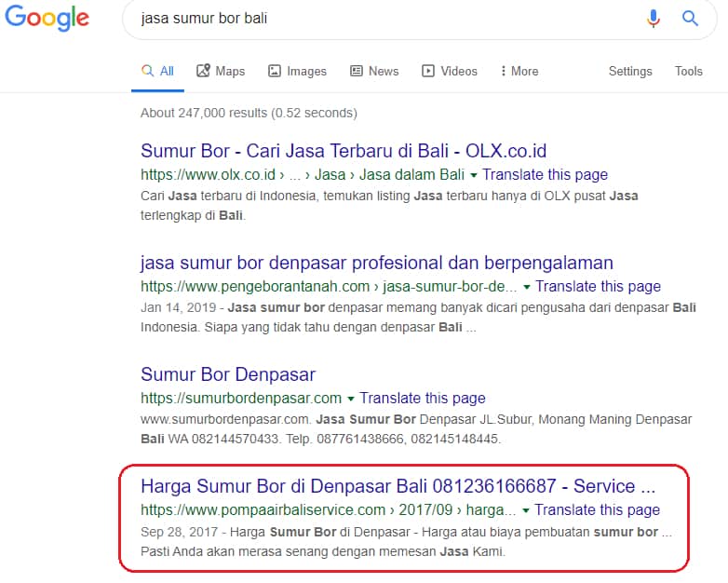Screen dimensions: 728x583
Task: Click the All tab magnifier icon
Action: (147, 71)
